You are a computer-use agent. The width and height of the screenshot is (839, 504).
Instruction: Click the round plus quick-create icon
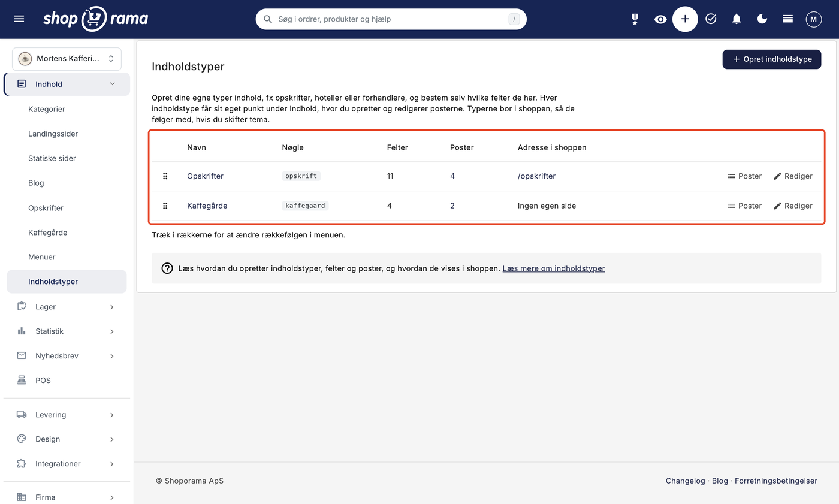pos(685,19)
